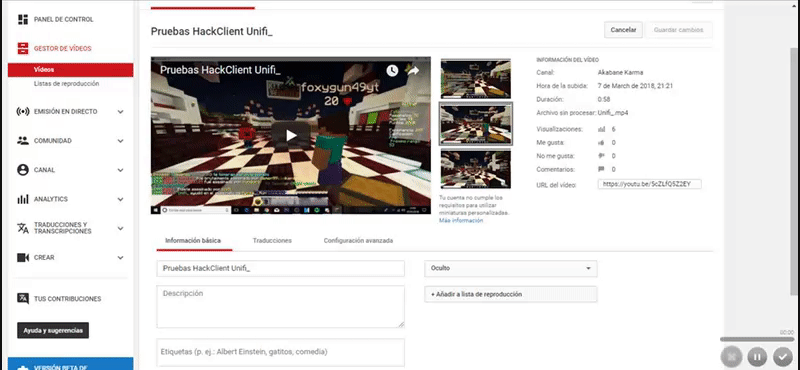
Task: Open the Panel de Control dashboard icon
Action: tap(22, 19)
